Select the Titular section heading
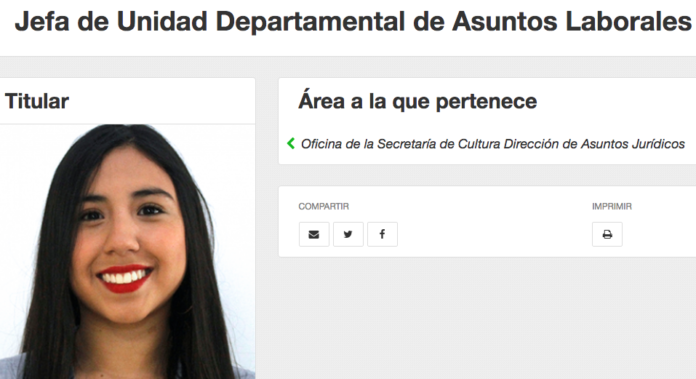Viewport: 696px width, 379px height. pyautogui.click(x=37, y=101)
